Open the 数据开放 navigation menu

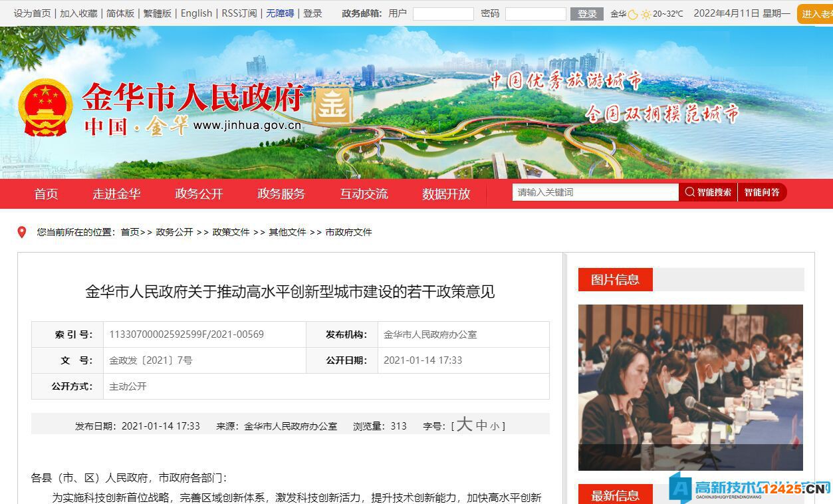click(446, 193)
